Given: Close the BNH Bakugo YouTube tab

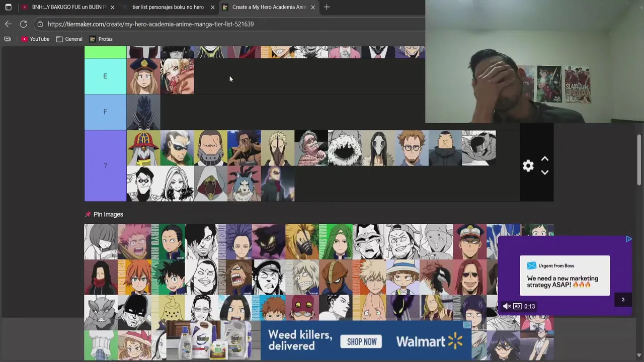Looking at the screenshot, I should point(112,7).
